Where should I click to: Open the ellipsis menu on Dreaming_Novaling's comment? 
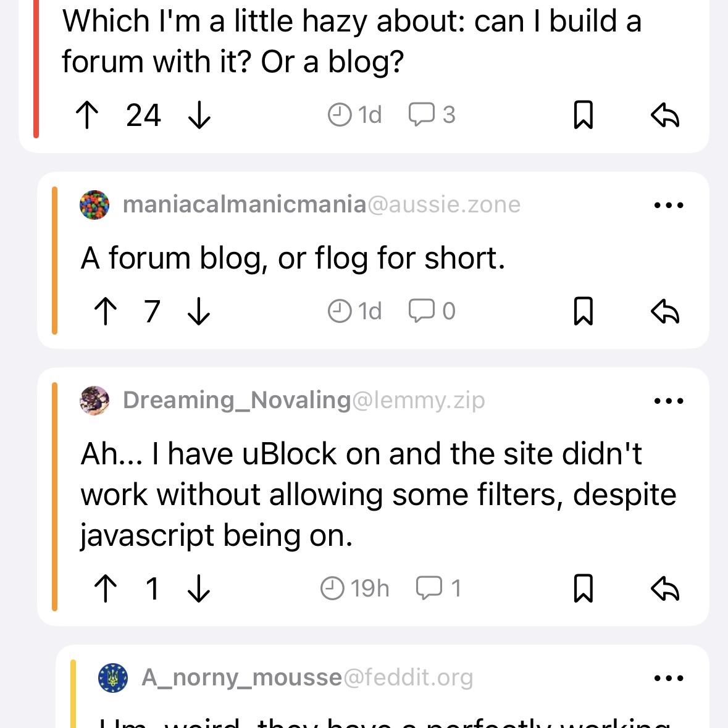pos(668,400)
